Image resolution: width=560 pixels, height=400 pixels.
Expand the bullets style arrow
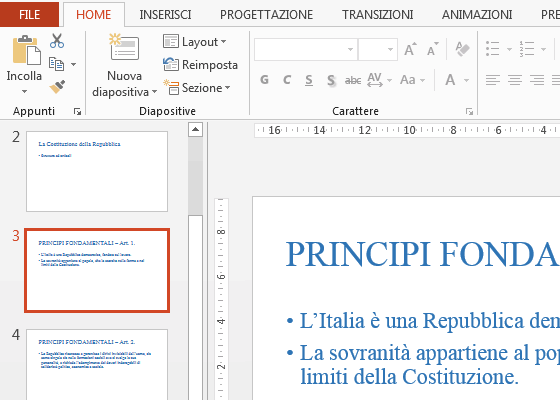pos(510,49)
